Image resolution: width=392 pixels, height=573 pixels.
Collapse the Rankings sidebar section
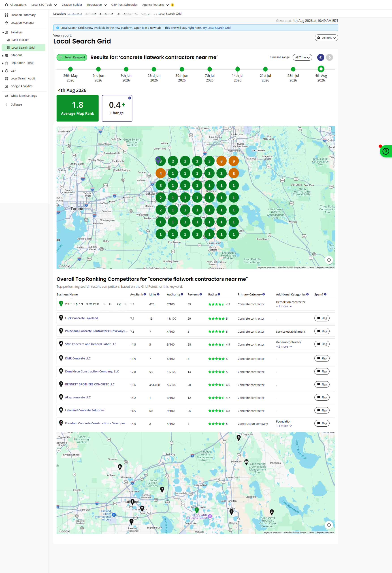(3, 32)
